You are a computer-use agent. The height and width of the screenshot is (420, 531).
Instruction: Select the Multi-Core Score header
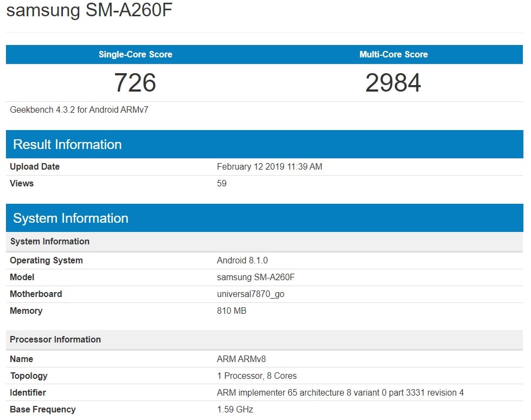394,55
